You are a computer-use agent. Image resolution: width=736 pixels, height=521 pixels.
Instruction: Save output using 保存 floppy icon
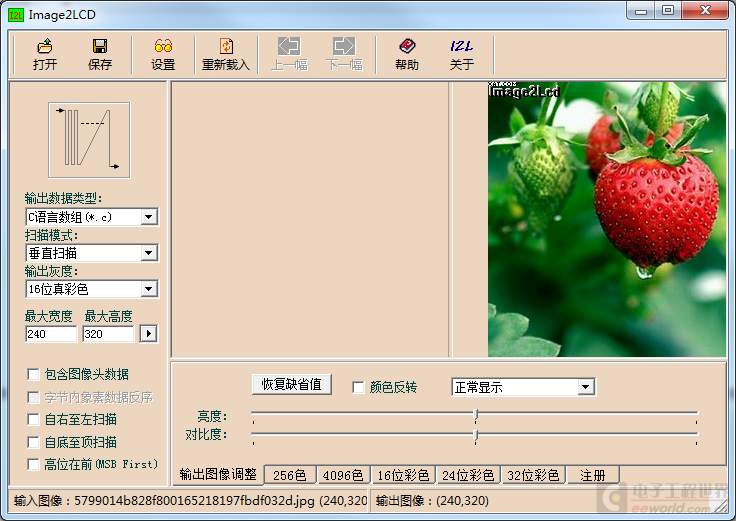[100, 54]
